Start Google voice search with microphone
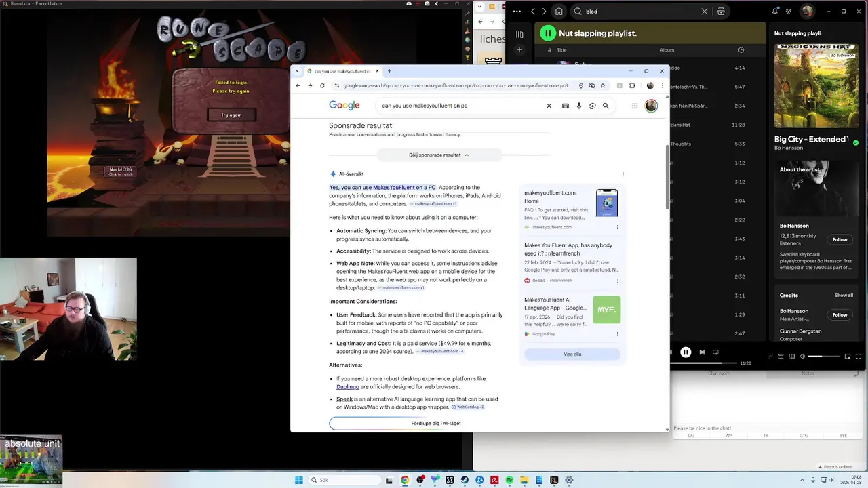 [578, 106]
